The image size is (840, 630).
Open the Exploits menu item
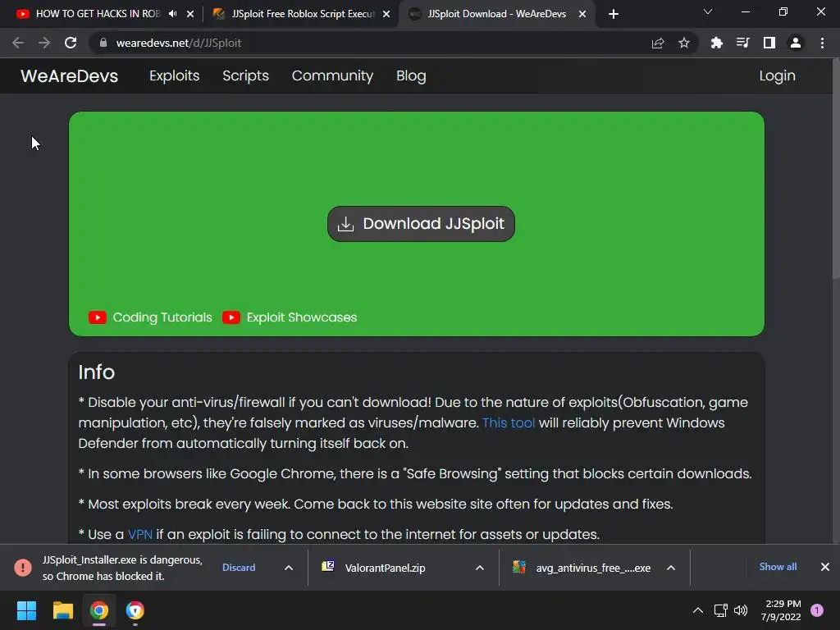click(174, 75)
